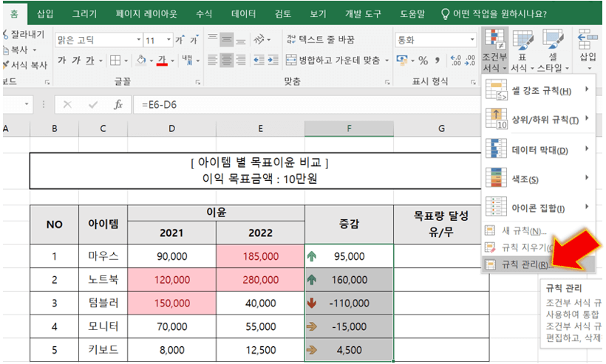Open the Insert (삽입) ribbon tab

(x=45, y=14)
